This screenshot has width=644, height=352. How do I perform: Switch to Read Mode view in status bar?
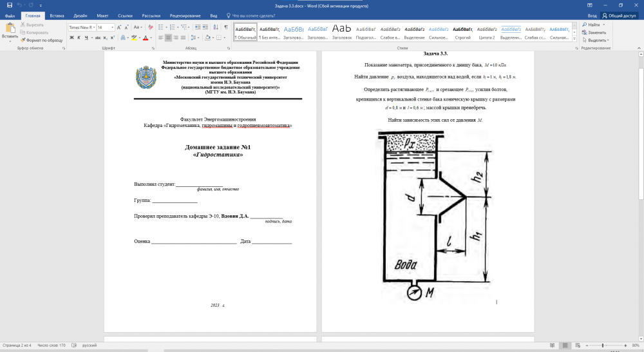click(552, 346)
